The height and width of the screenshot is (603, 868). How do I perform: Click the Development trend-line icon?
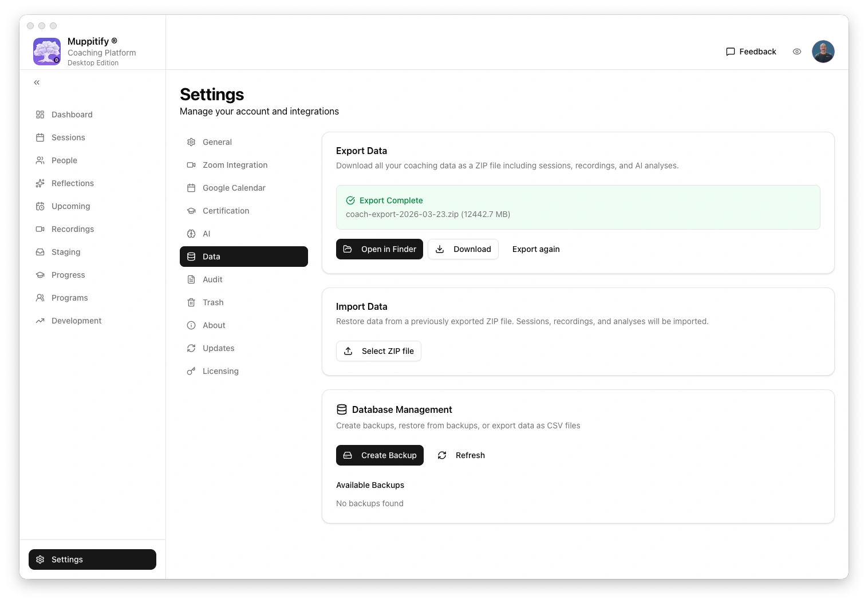40,321
